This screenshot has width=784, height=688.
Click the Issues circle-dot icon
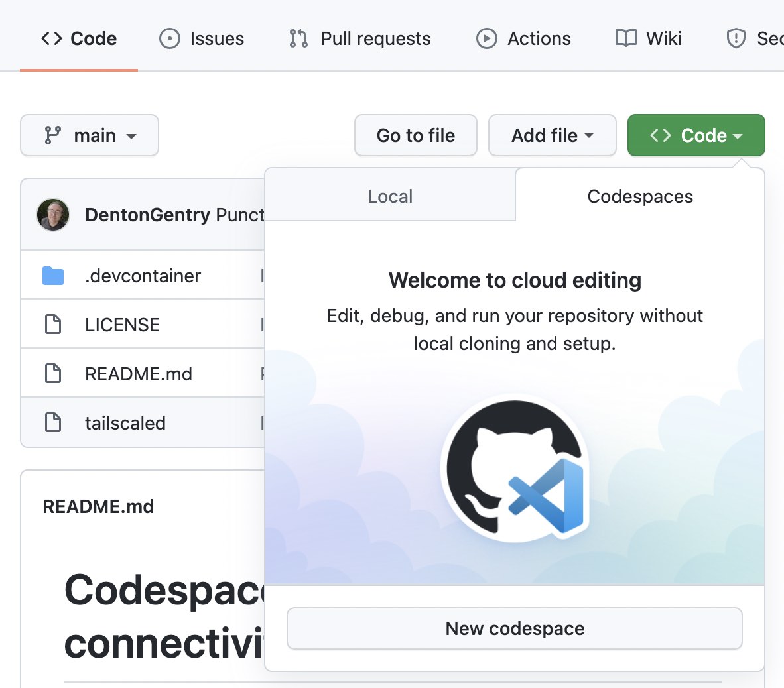170,38
